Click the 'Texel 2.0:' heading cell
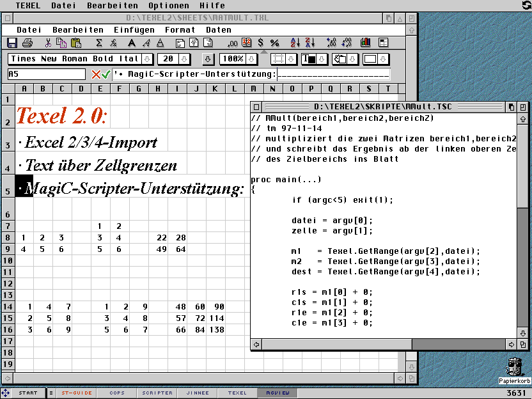Image resolution: width=532 pixels, height=399 pixels. pos(62,116)
